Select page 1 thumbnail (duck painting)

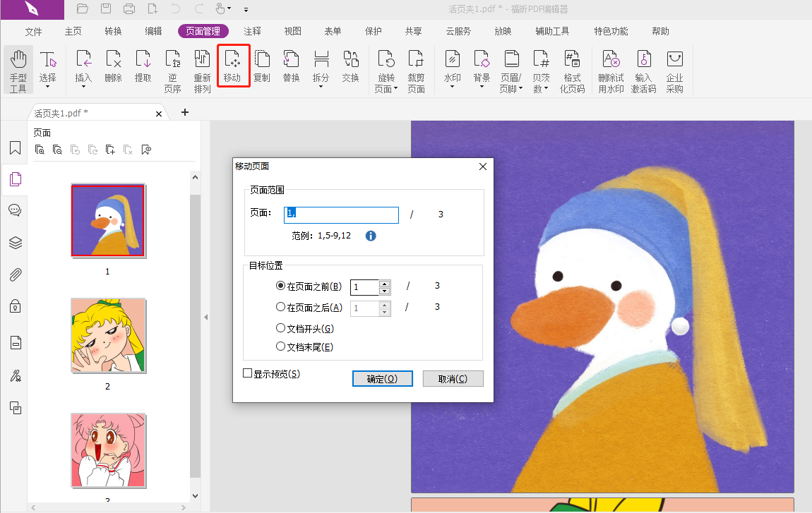(x=108, y=221)
